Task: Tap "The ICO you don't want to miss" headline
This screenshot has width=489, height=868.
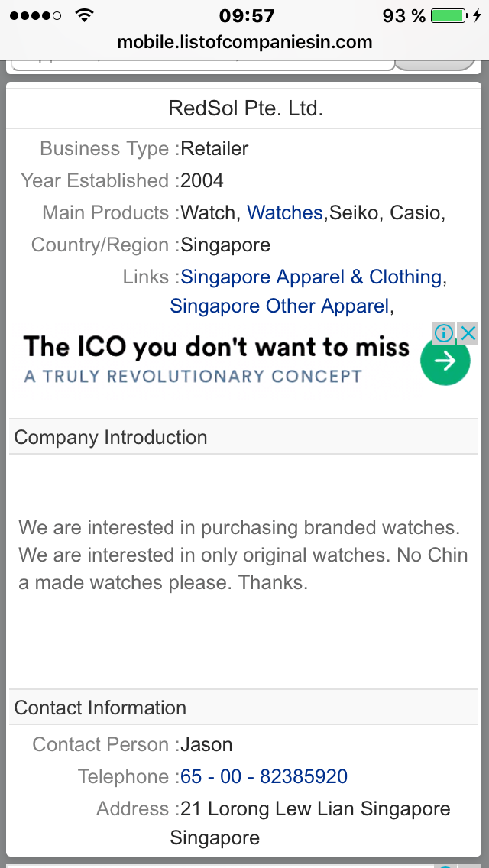Action: 216,347
